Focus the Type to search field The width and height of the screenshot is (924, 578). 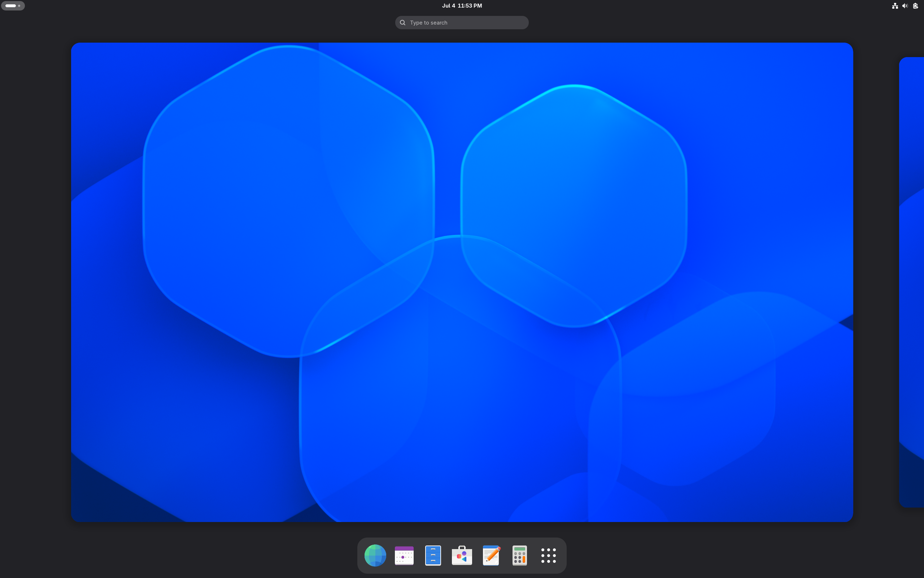(462, 22)
